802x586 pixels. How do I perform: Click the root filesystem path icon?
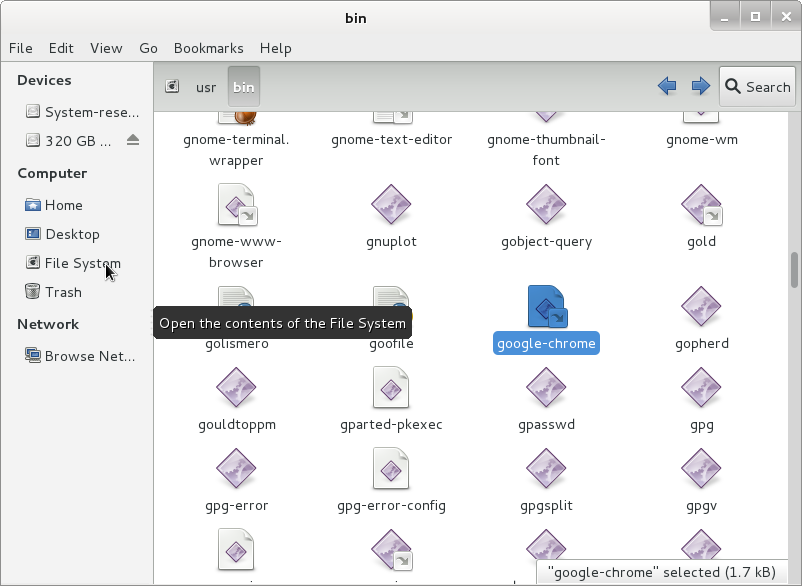[172, 86]
